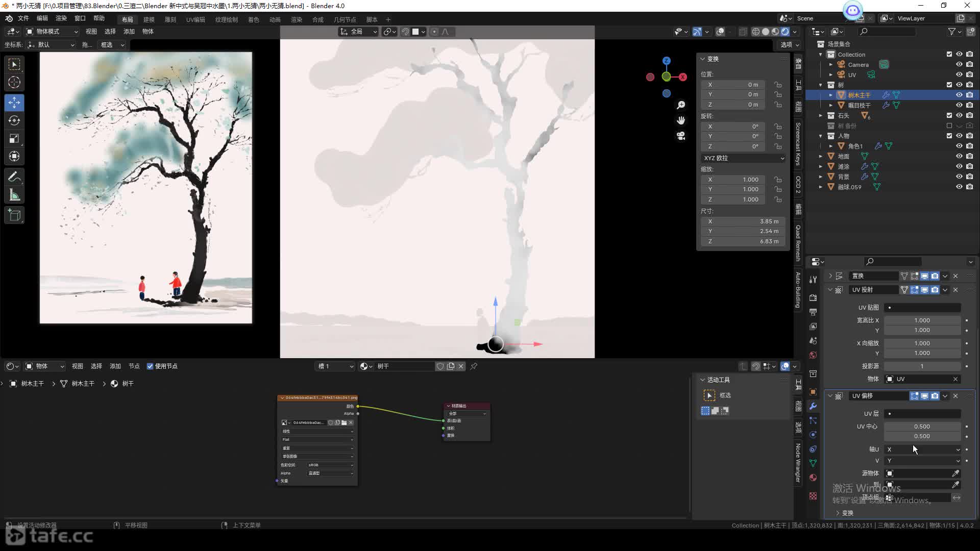Activate the Rotate tool

point(14,120)
